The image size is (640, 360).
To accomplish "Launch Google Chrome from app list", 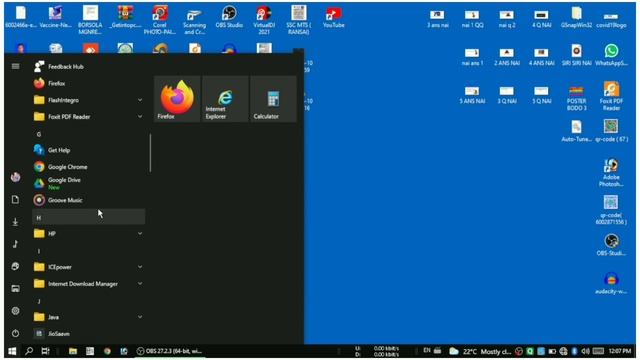I will coord(89,167).
